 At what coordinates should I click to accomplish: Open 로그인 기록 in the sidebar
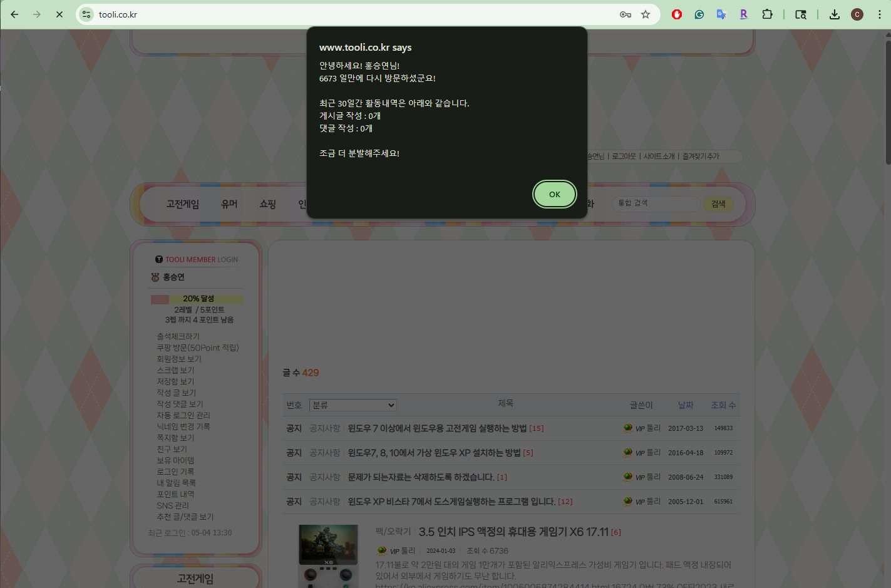[x=175, y=472]
